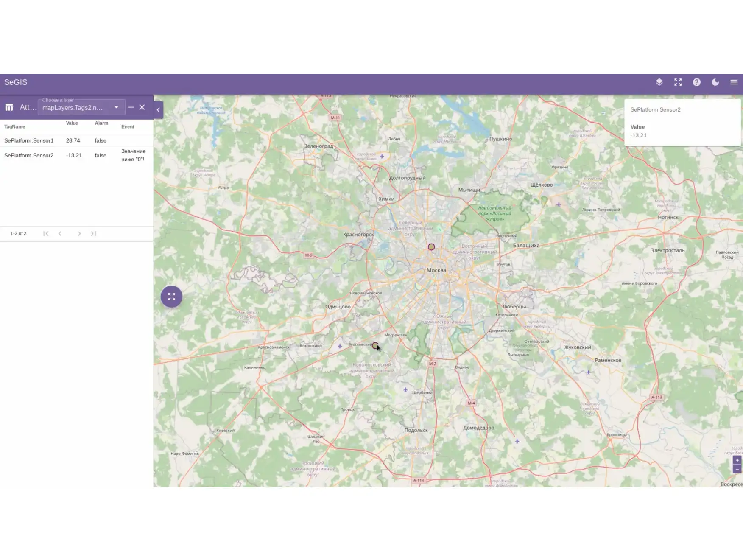The width and height of the screenshot is (743, 560).
Task: Collapse the attribute panel with the chevron
Action: 157,109
